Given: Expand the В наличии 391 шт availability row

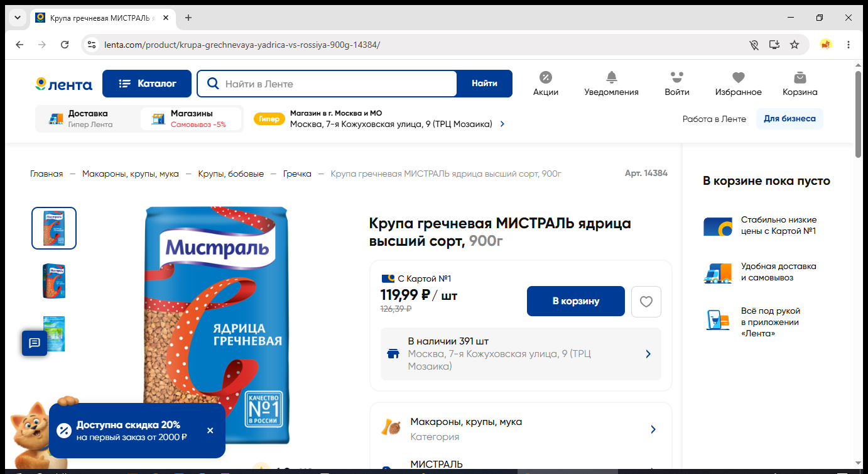Looking at the screenshot, I should (x=521, y=354).
